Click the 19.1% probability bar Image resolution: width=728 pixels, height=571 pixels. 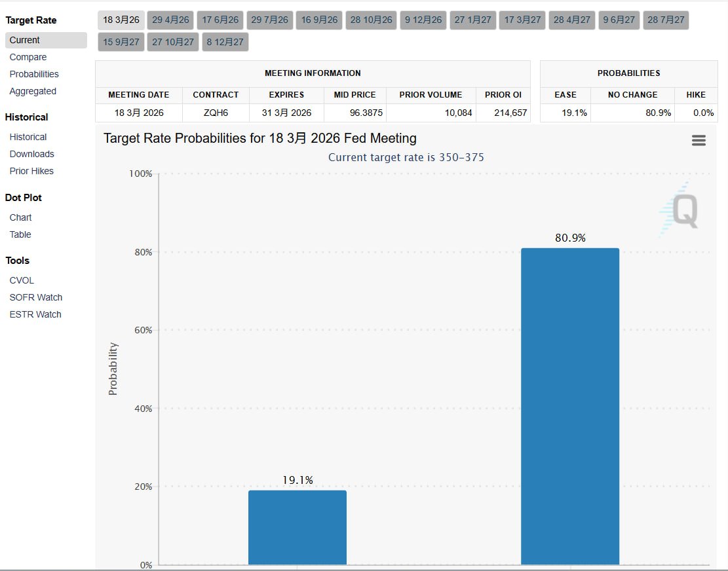coord(297,527)
